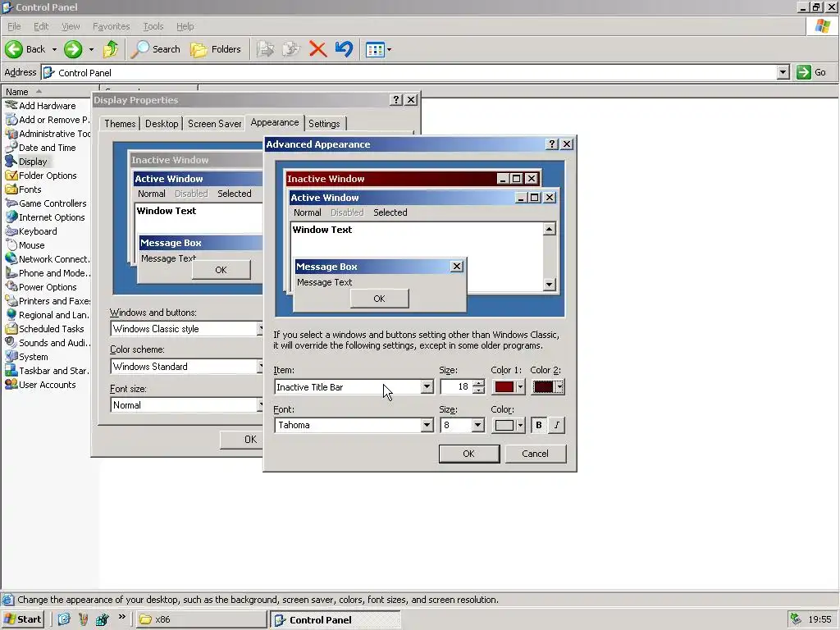This screenshot has width=840, height=630.
Task: Click Inactive Window title bar in preview
Action: (413, 178)
